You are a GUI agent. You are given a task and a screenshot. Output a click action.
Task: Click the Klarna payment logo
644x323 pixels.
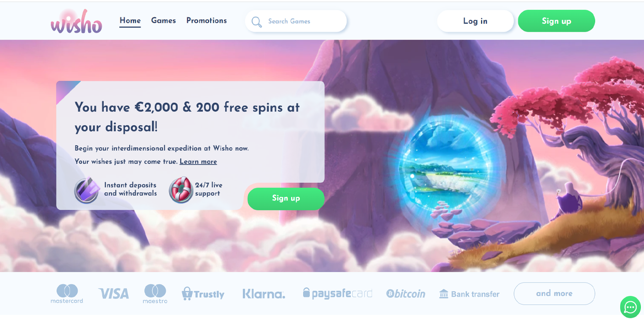(x=264, y=294)
